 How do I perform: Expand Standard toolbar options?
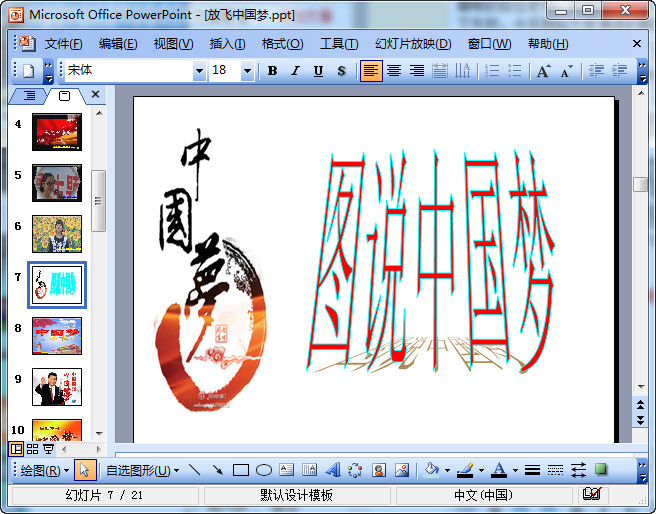pyautogui.click(x=49, y=72)
